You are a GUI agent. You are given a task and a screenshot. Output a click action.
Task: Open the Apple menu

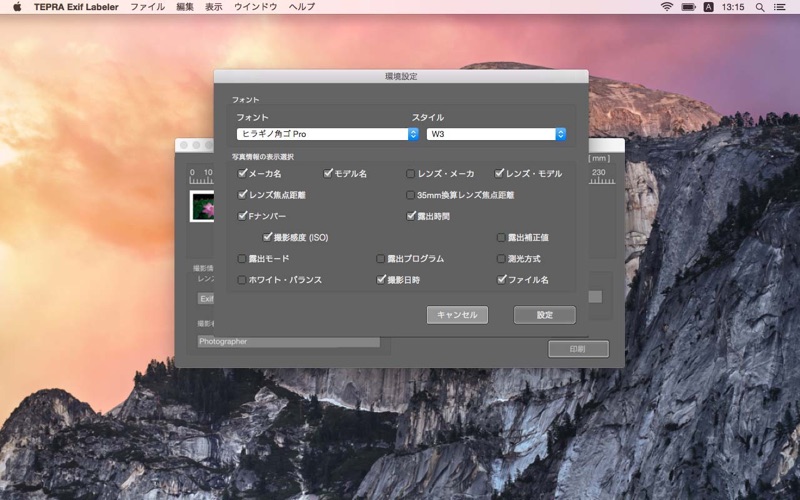pos(17,7)
